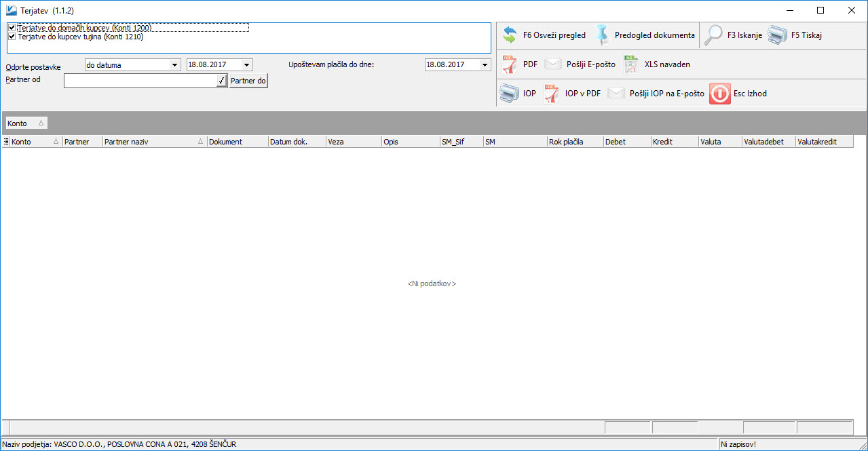868x451 pixels.
Task: Maximize the Terjatev window
Action: click(820, 10)
